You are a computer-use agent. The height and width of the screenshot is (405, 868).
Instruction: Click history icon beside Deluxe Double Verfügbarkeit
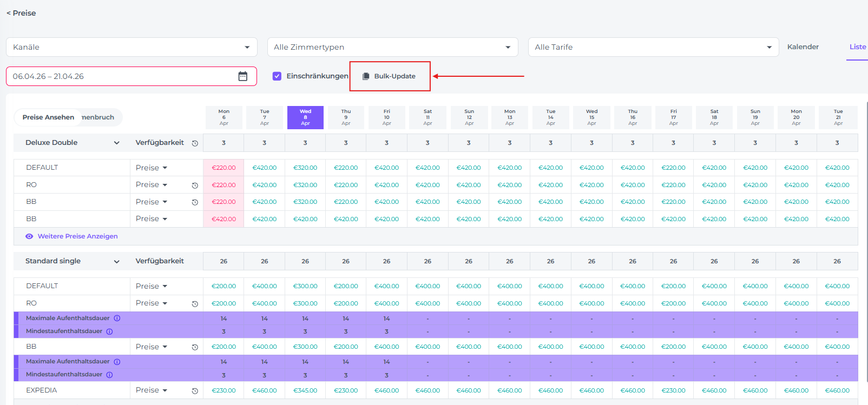pyautogui.click(x=195, y=143)
